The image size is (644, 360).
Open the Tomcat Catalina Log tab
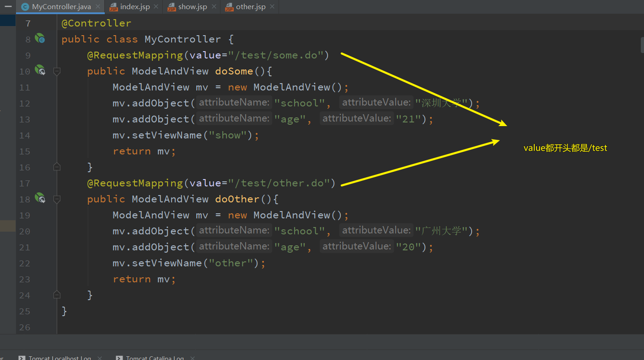click(x=155, y=358)
